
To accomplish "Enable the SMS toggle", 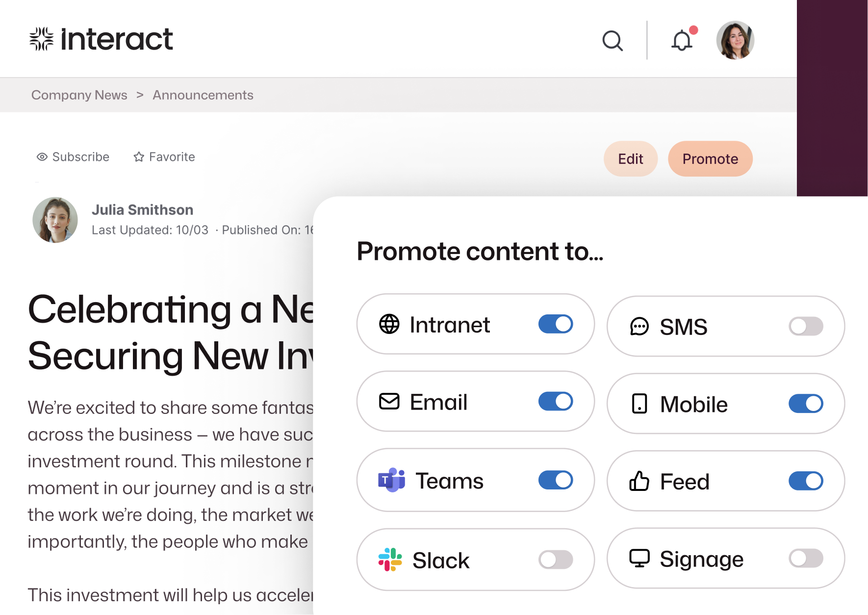I will click(x=806, y=326).
